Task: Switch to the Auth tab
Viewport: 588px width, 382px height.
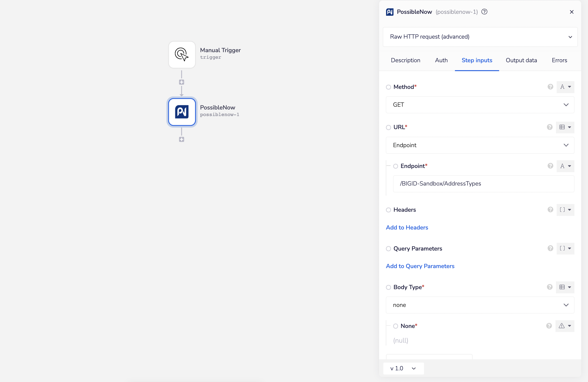Action: pyautogui.click(x=441, y=60)
